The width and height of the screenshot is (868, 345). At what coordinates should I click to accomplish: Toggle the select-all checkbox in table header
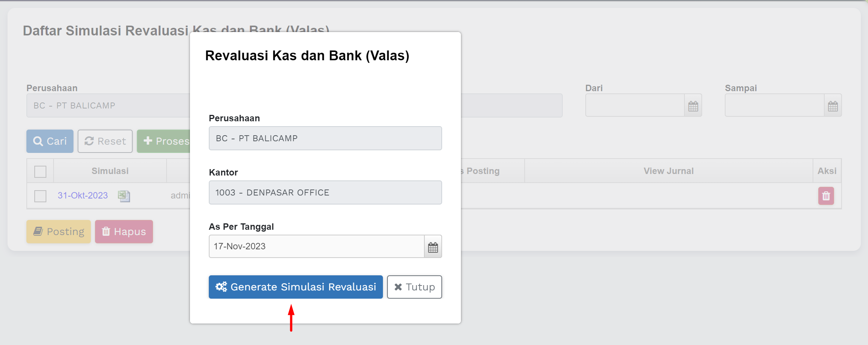coord(40,172)
